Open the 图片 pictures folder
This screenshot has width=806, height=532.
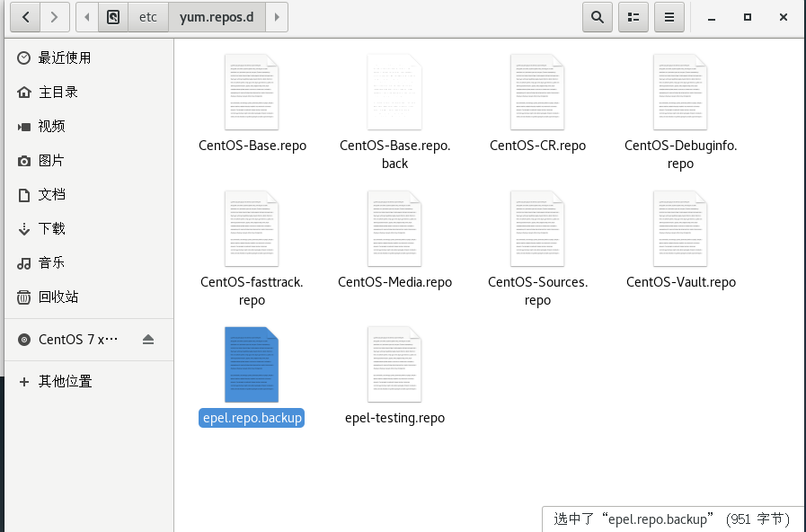click(89, 160)
